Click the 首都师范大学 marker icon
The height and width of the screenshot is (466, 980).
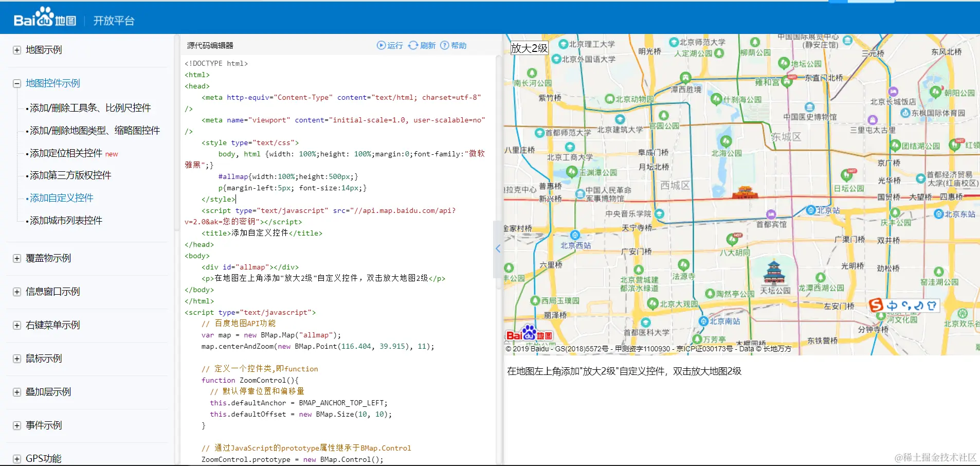click(x=539, y=133)
